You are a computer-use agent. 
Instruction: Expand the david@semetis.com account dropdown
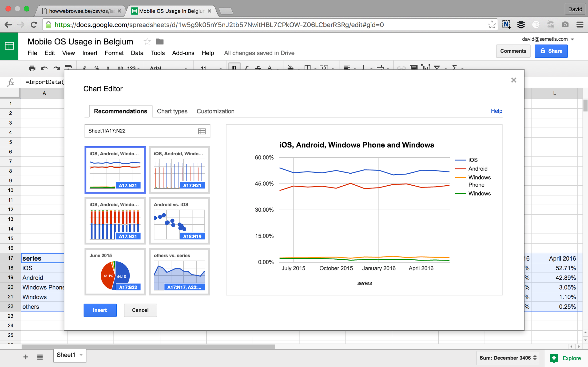tap(572, 39)
